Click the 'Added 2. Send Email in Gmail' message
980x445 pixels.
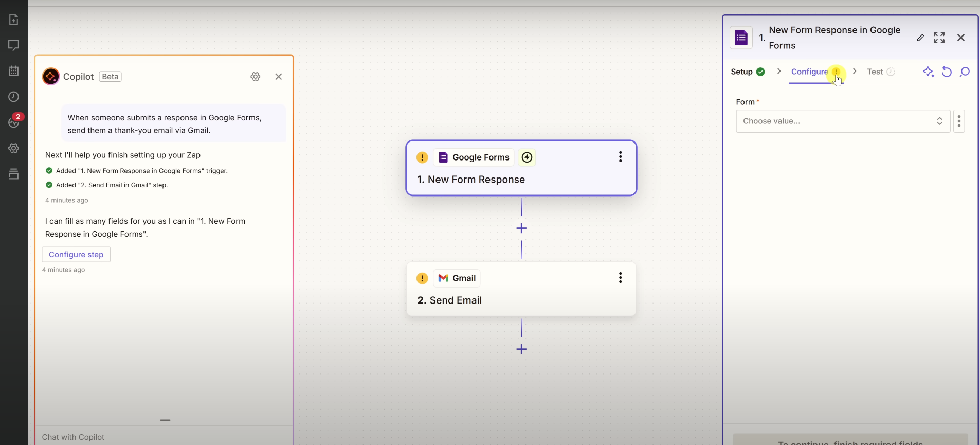point(112,185)
